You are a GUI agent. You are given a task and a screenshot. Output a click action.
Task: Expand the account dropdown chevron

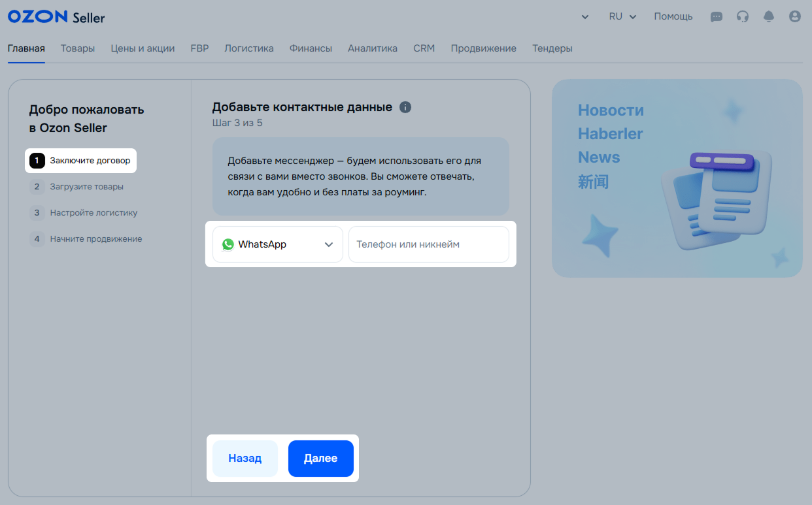pos(585,17)
